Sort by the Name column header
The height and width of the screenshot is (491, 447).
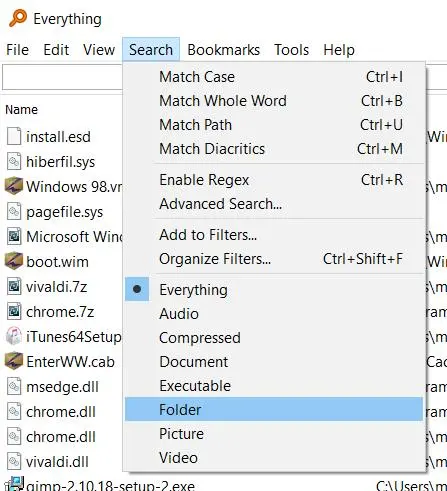22,110
